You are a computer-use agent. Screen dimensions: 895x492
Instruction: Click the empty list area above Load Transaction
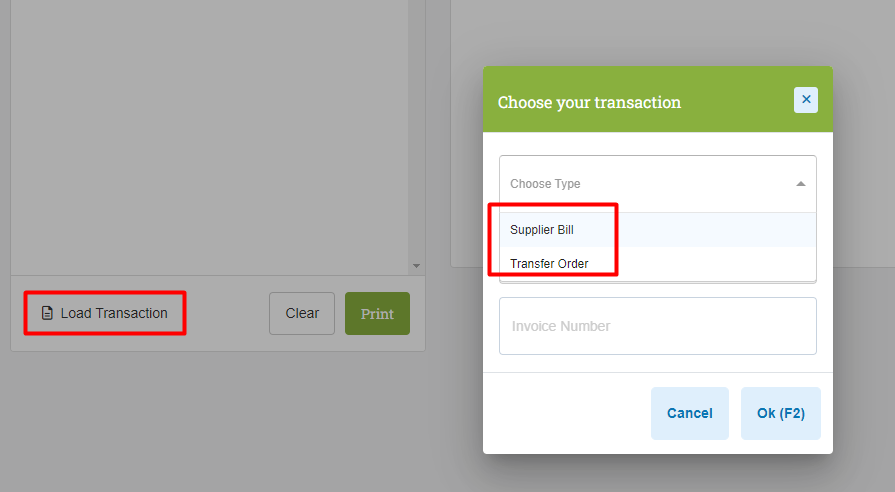tap(209, 137)
